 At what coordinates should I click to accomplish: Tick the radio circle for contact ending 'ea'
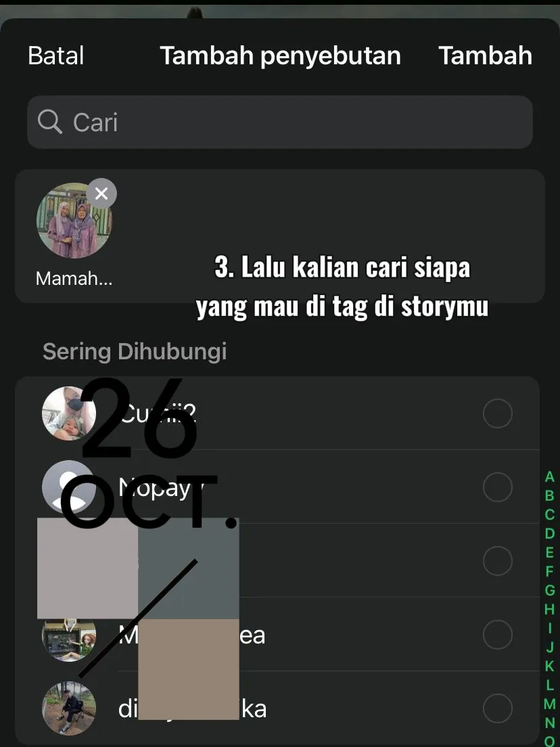pos(498,635)
